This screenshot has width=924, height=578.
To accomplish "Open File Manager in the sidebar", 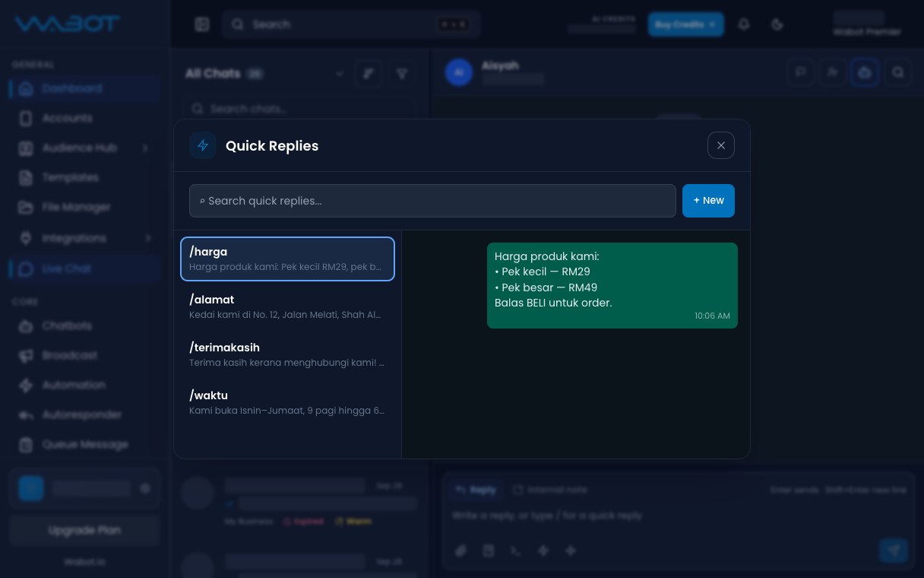I will pos(84,207).
